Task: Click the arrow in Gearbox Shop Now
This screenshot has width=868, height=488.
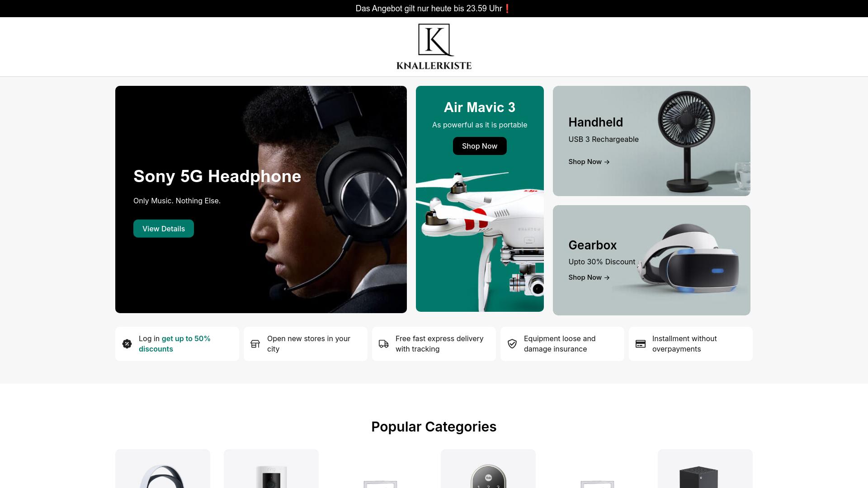Action: tap(607, 277)
